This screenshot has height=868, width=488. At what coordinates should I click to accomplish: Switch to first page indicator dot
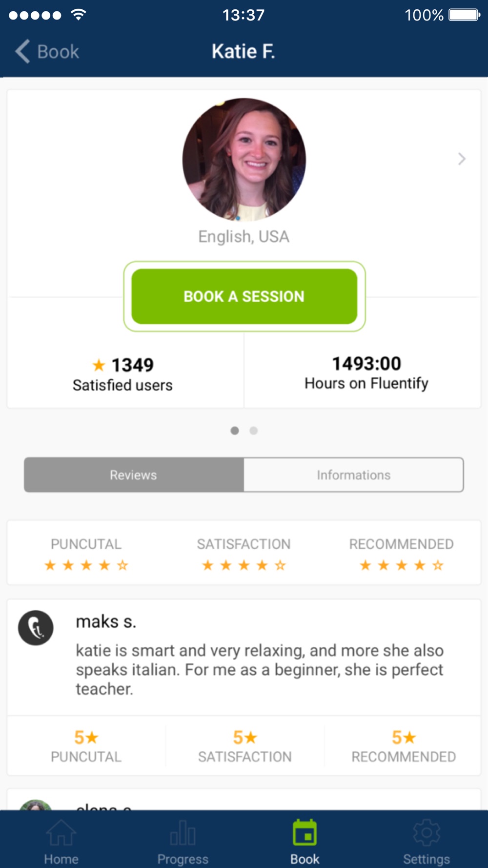[235, 431]
